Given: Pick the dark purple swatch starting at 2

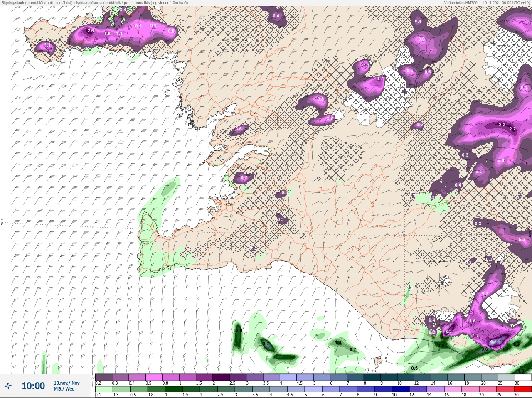Looking at the screenshot, I should [x=222, y=377].
